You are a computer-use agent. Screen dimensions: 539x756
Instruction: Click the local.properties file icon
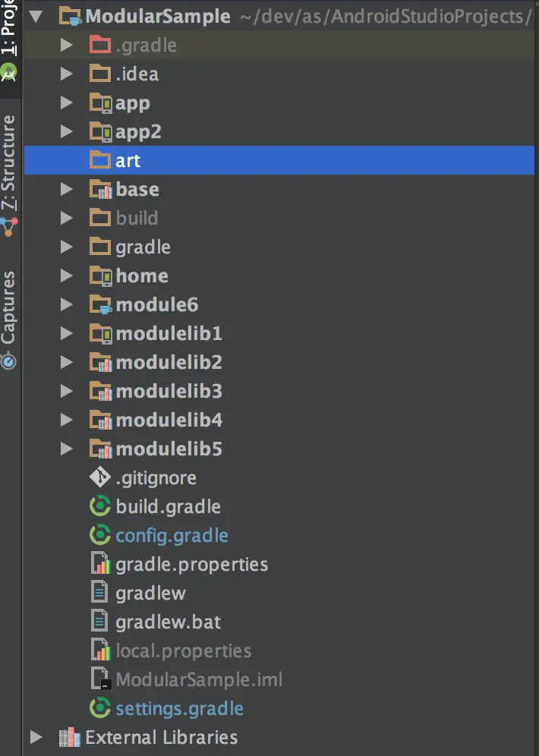pos(101,650)
